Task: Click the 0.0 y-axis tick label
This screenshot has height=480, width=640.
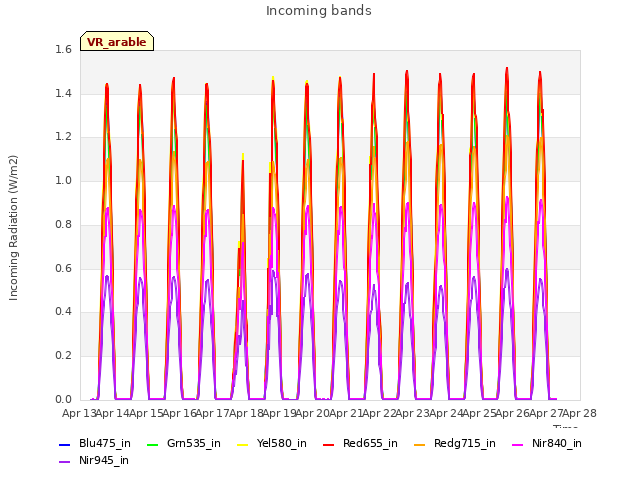Action: 63,399
